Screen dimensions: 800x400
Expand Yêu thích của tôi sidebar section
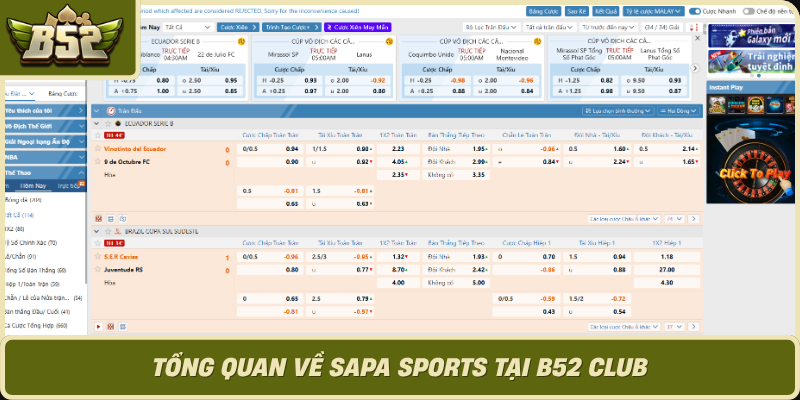pyautogui.click(x=44, y=110)
